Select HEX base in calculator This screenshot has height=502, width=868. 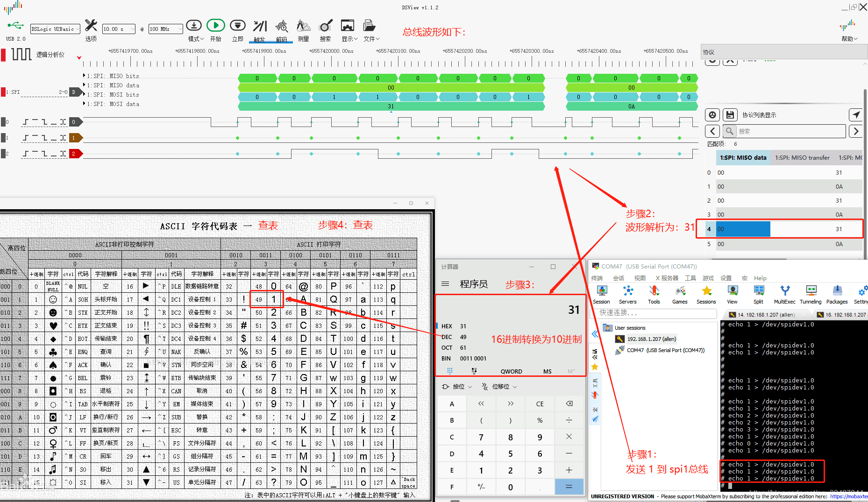click(447, 326)
